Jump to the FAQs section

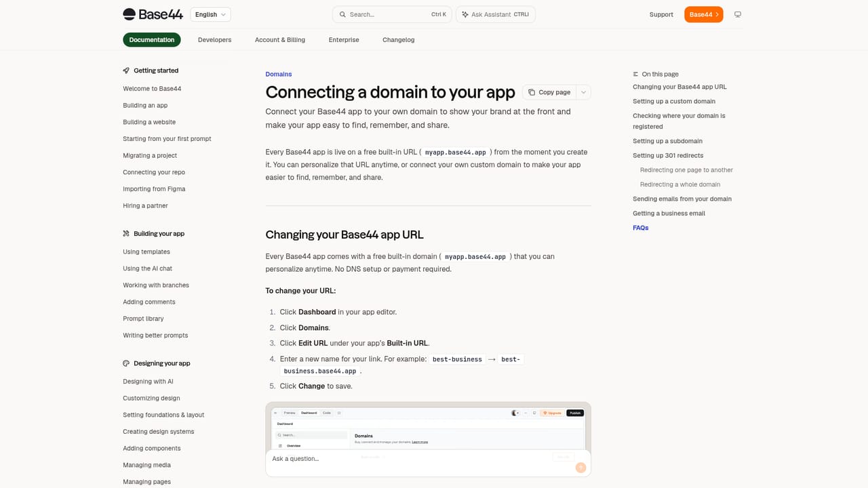click(641, 228)
